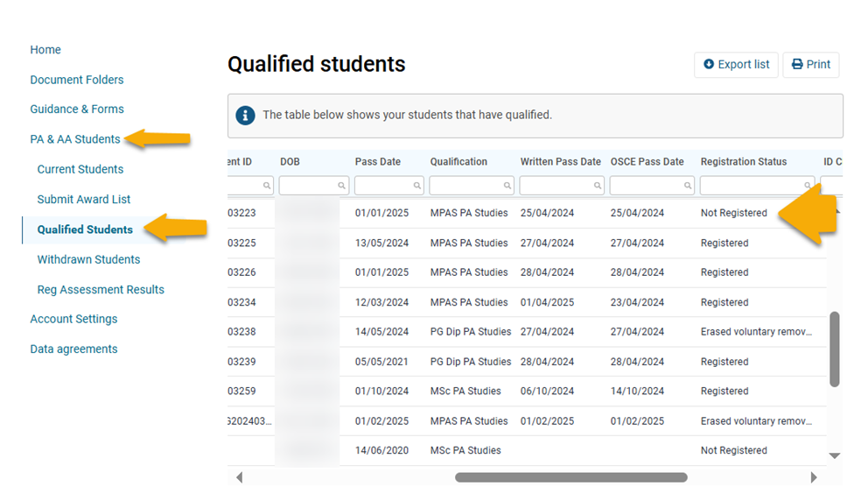Sort by DOB column header
868x501 pixels.
tap(290, 162)
